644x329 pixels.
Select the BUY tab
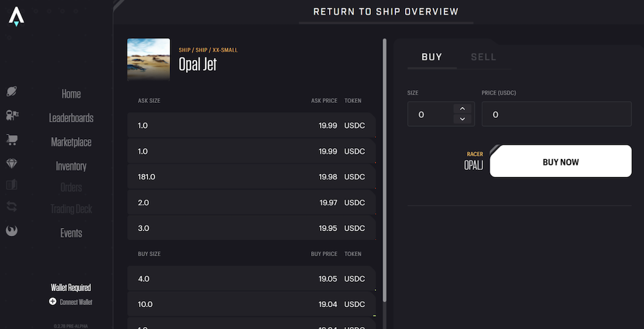click(431, 57)
